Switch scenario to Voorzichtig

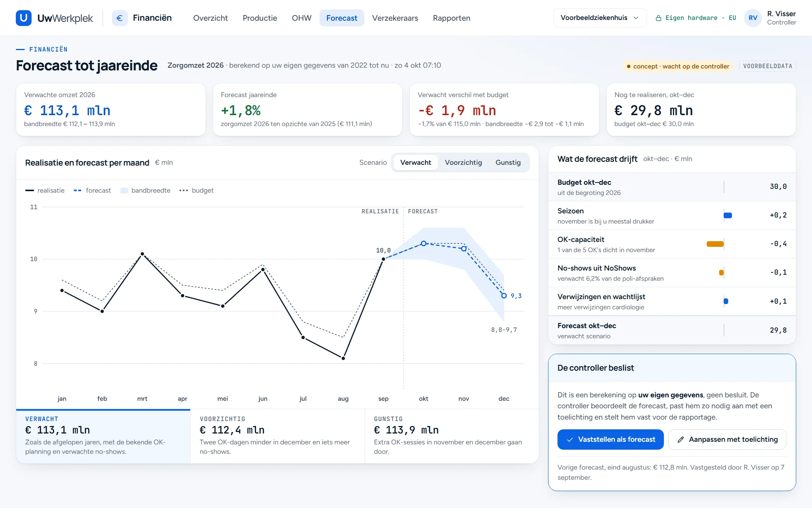coord(463,163)
